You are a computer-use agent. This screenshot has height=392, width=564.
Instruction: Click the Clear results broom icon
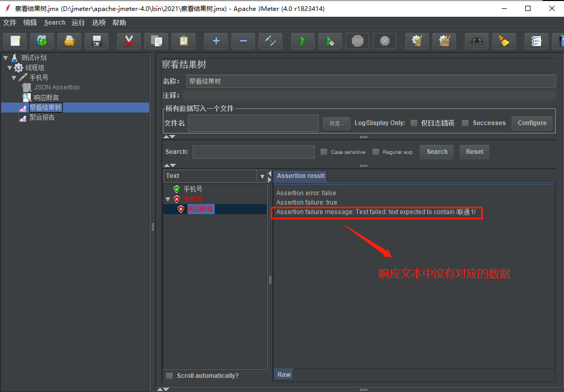pos(417,41)
